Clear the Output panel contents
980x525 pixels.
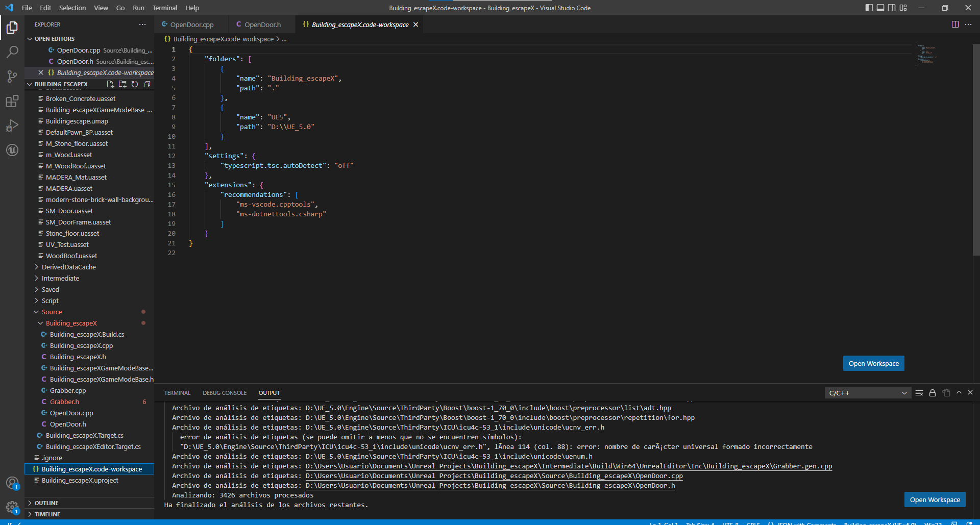tap(919, 393)
